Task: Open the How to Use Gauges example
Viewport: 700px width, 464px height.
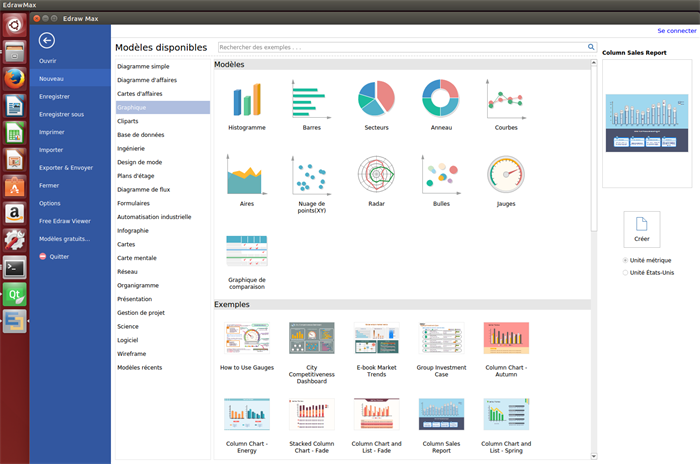Action: pos(247,347)
